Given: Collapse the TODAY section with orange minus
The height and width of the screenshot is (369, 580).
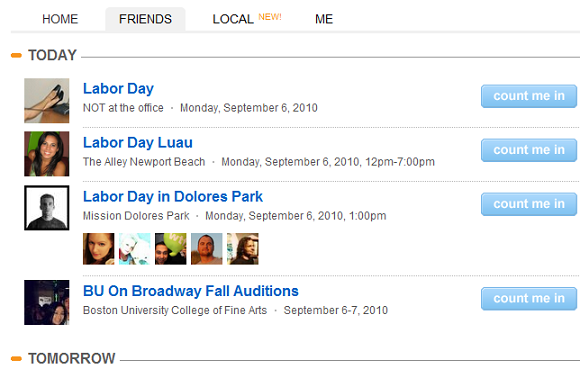Looking at the screenshot, I should point(16,55).
